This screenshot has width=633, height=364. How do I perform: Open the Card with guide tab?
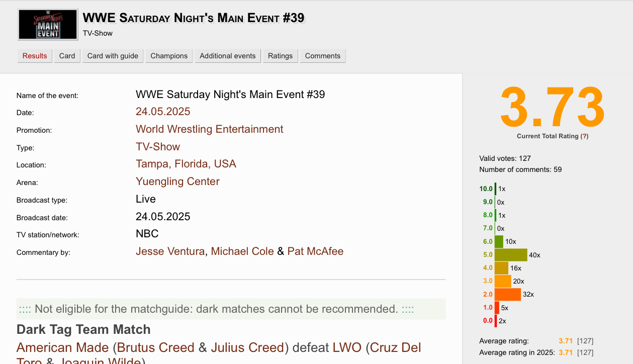pyautogui.click(x=113, y=56)
